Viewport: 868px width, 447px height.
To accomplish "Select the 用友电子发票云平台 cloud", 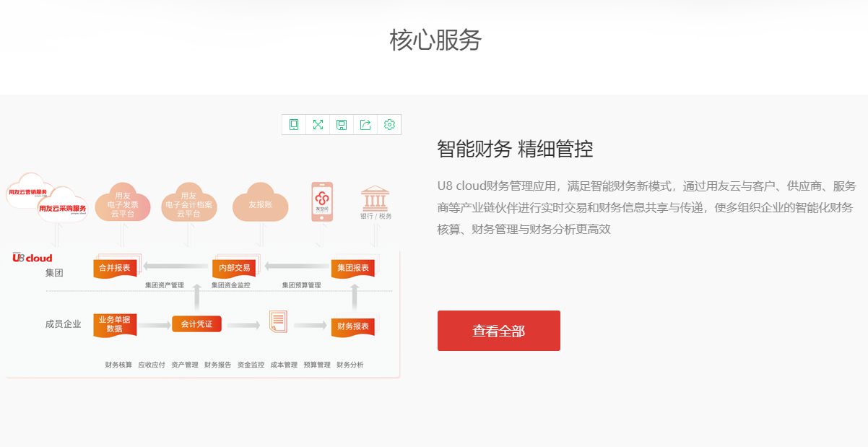I will (x=123, y=202).
